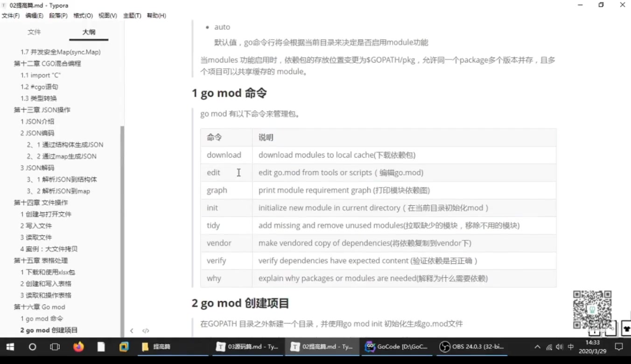631x364 pixels.
Task: Collapse sidebar with the left arrow icon
Action: tap(132, 330)
